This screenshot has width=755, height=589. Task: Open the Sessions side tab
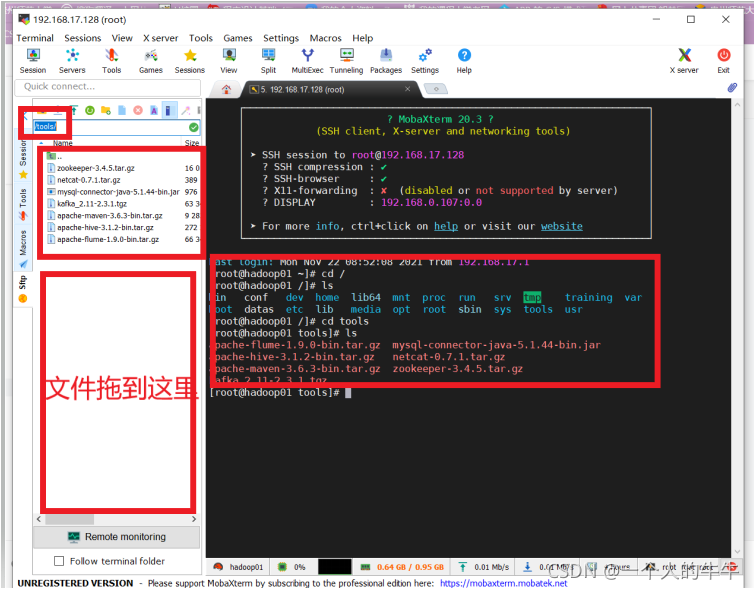coord(23,159)
